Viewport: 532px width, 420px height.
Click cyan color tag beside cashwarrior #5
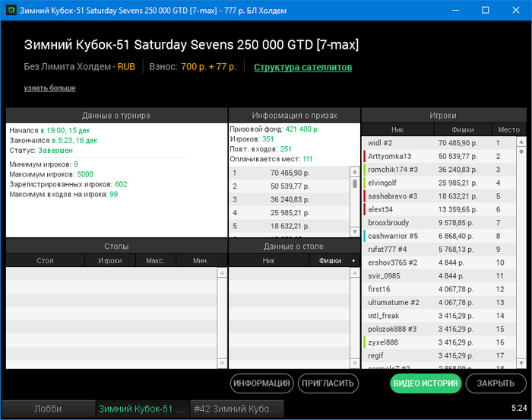point(364,236)
